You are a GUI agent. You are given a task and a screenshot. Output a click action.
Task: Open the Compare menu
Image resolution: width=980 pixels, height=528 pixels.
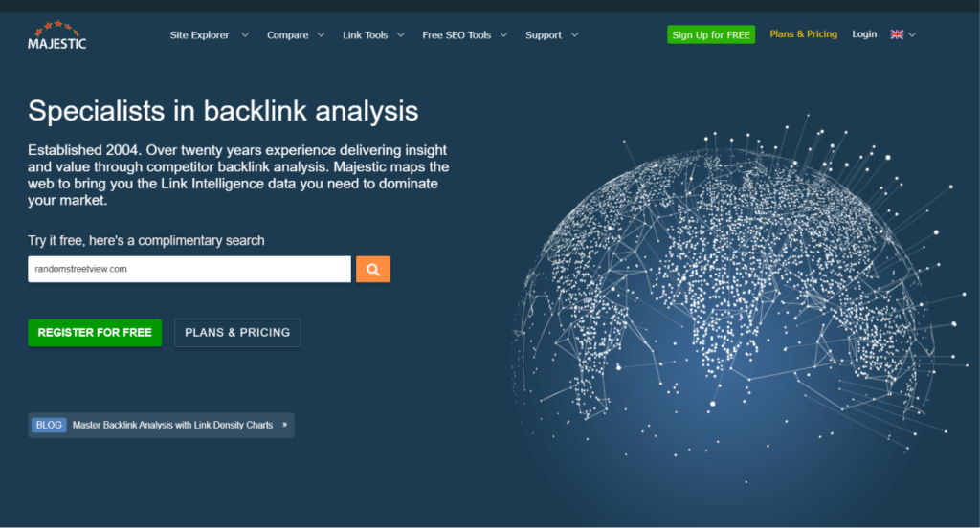(287, 35)
